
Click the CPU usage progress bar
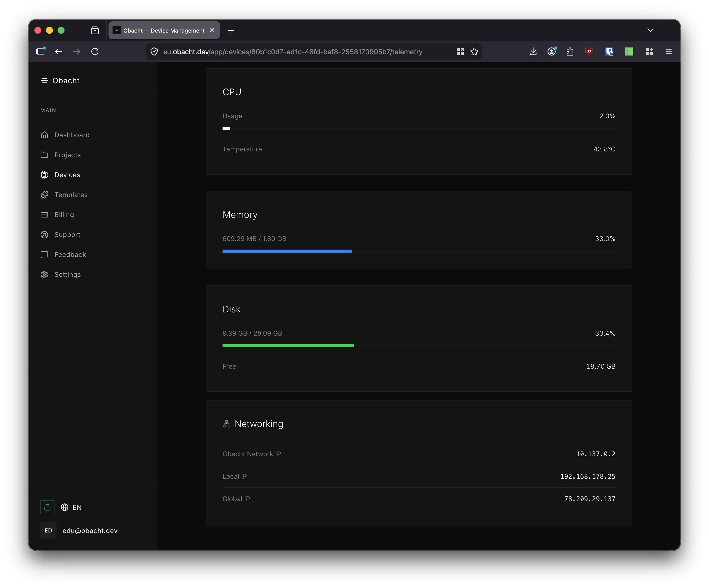(x=419, y=128)
